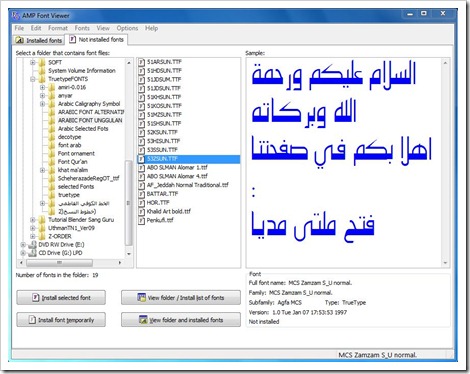Click Install selected font button
Viewport: 470px width, 374px height.
click(61, 297)
